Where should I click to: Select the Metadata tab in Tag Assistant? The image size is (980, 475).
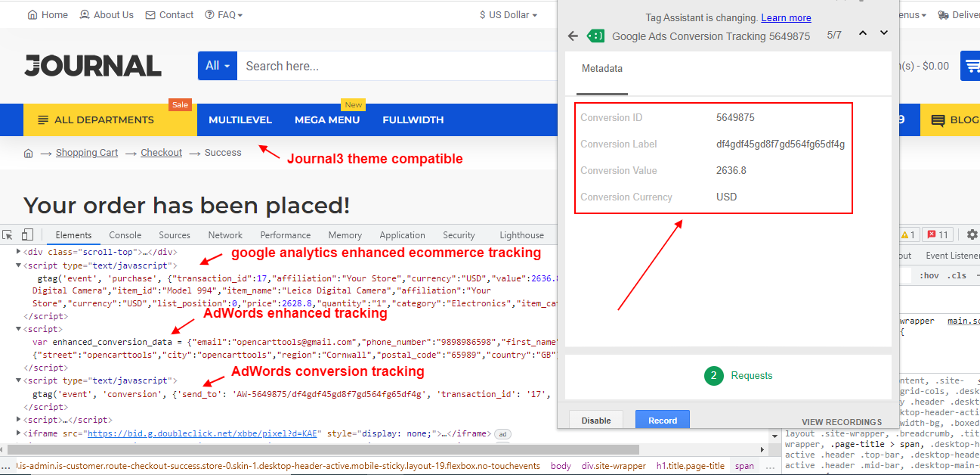(x=602, y=69)
